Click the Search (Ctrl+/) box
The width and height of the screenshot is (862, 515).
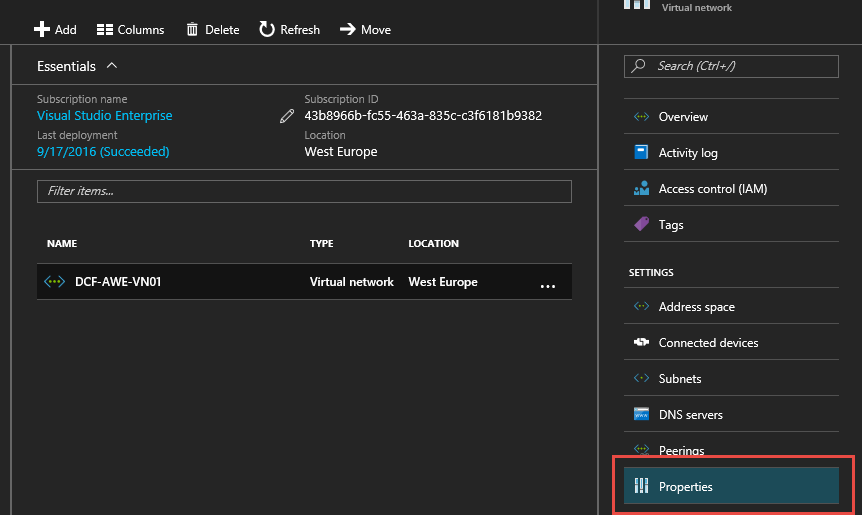[x=731, y=66]
